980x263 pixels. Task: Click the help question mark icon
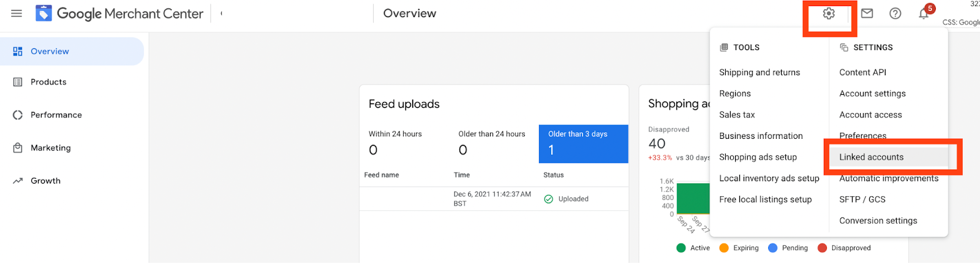pos(895,13)
